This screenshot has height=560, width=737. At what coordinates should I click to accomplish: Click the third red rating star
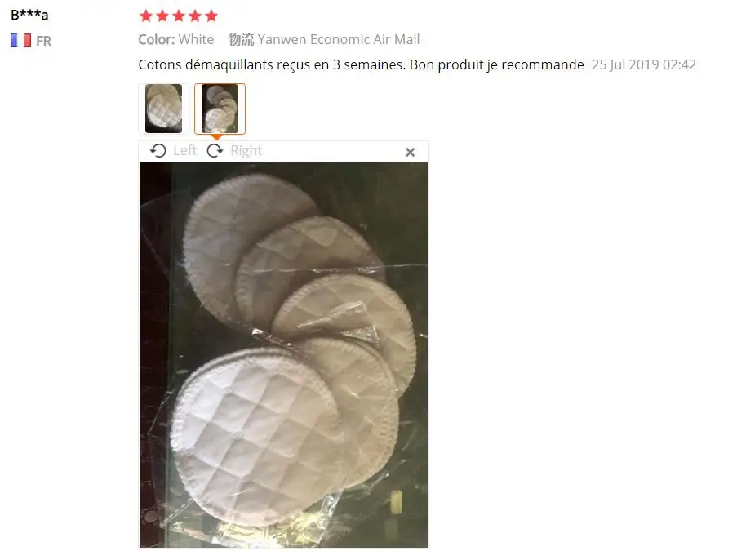click(x=179, y=16)
